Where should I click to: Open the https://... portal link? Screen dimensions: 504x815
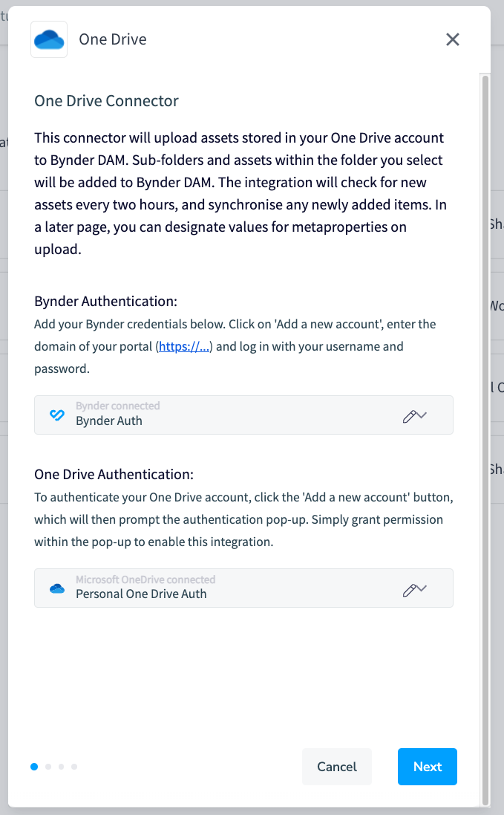184,346
